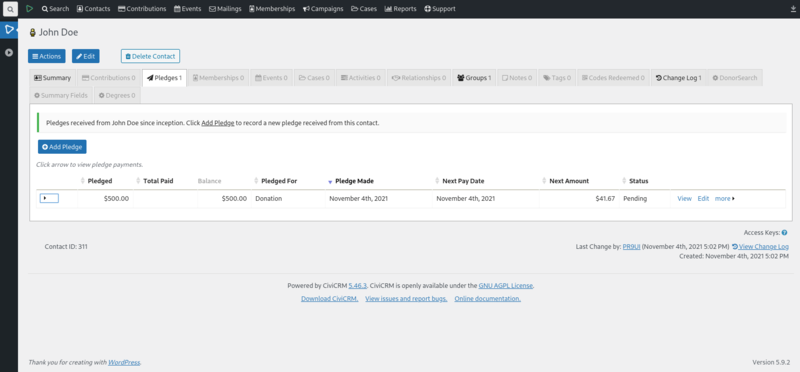
Task: Open the Groups tab
Action: pos(474,78)
